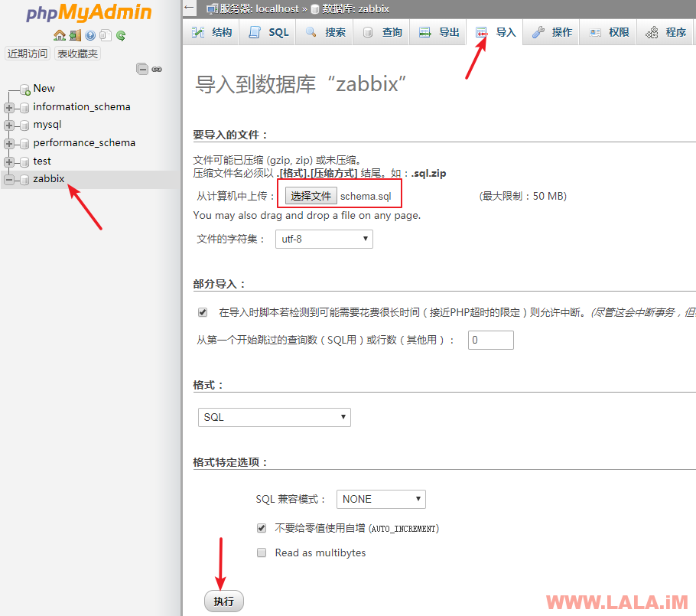This screenshot has width=696, height=616.
Task: Click the log out door icon
Action: point(75,35)
